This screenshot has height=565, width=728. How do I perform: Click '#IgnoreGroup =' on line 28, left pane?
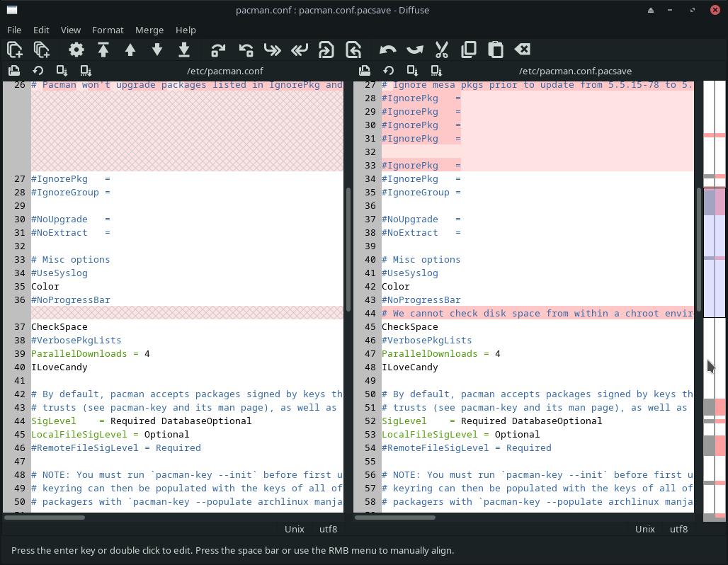[71, 192]
